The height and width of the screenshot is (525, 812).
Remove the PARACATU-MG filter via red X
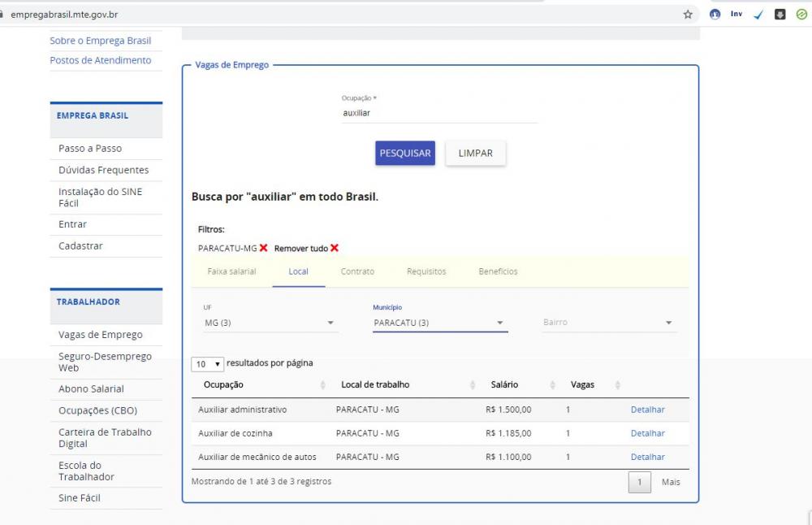coord(264,248)
